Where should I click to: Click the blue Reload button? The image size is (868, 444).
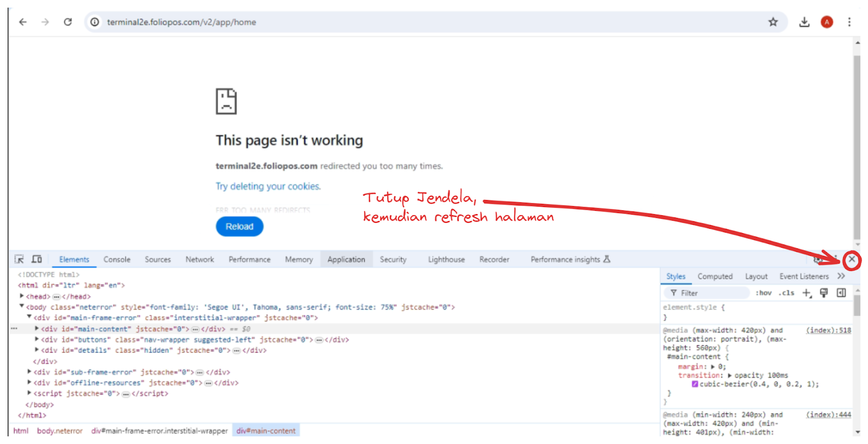pyautogui.click(x=239, y=227)
